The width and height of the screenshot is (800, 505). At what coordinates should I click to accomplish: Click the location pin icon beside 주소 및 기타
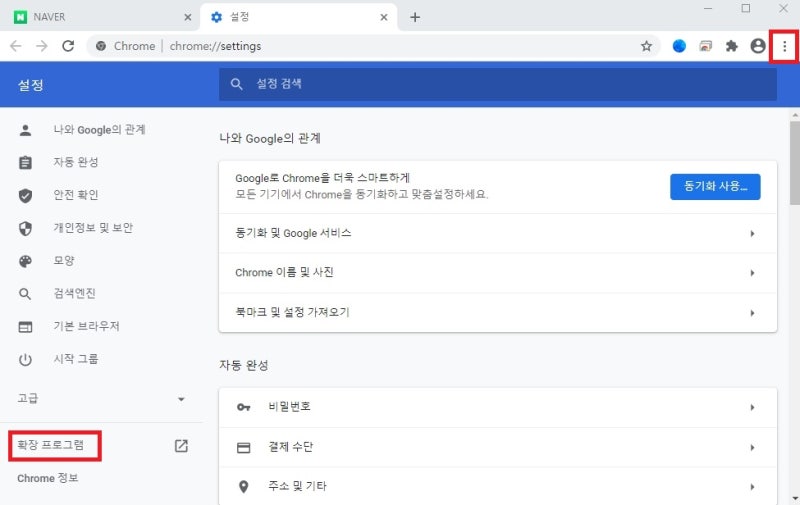[x=243, y=487]
